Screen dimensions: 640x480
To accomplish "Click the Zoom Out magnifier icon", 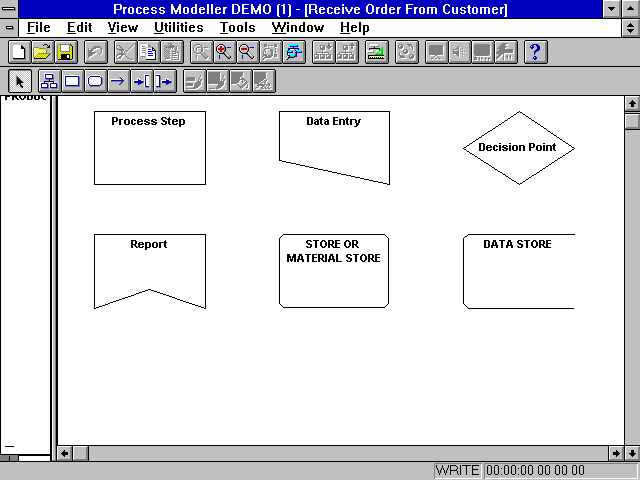I will coord(247,52).
